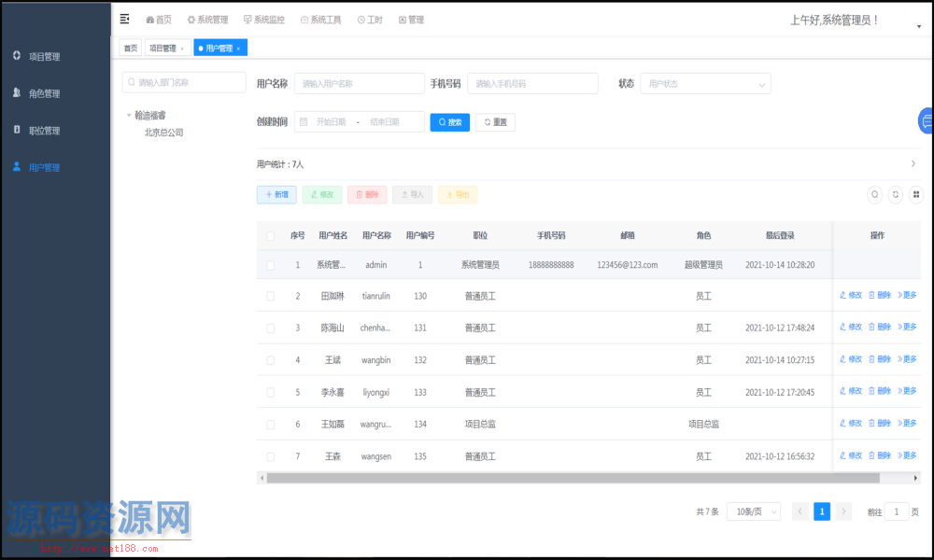This screenshot has height=560, width=934.
Task: Open column display grid icon
Action: pyautogui.click(x=916, y=195)
